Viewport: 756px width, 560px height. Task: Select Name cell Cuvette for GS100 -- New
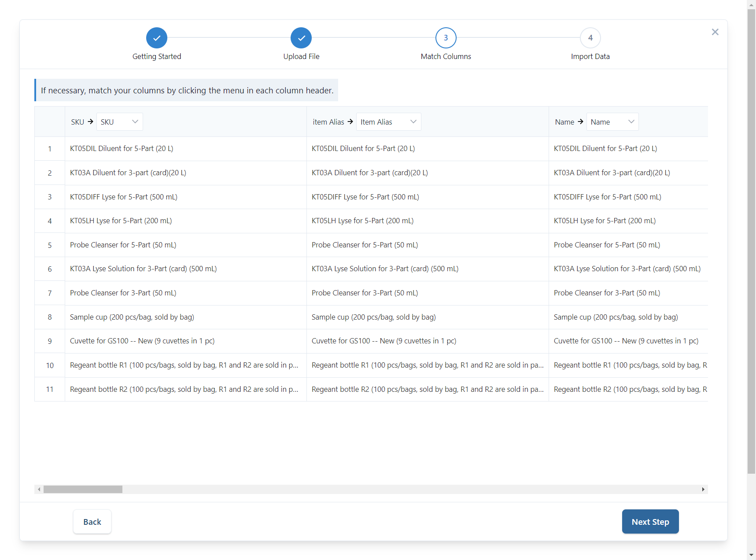pos(628,341)
